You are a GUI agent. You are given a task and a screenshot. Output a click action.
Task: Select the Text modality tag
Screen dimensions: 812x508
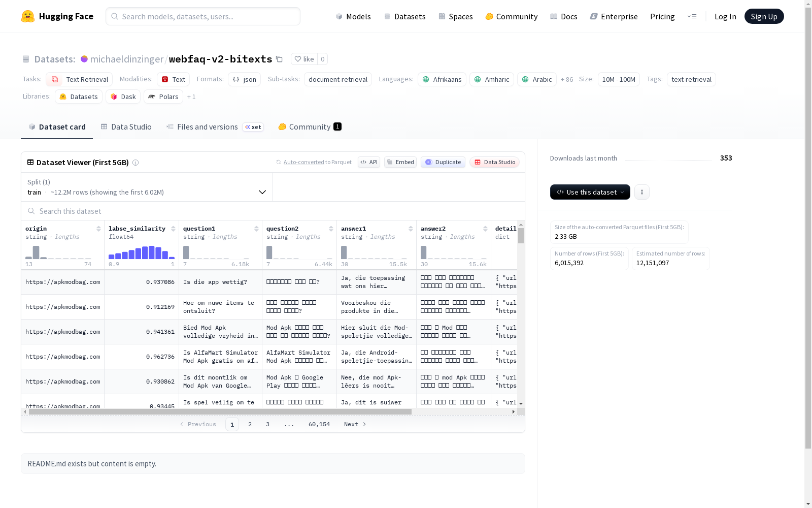click(x=173, y=79)
